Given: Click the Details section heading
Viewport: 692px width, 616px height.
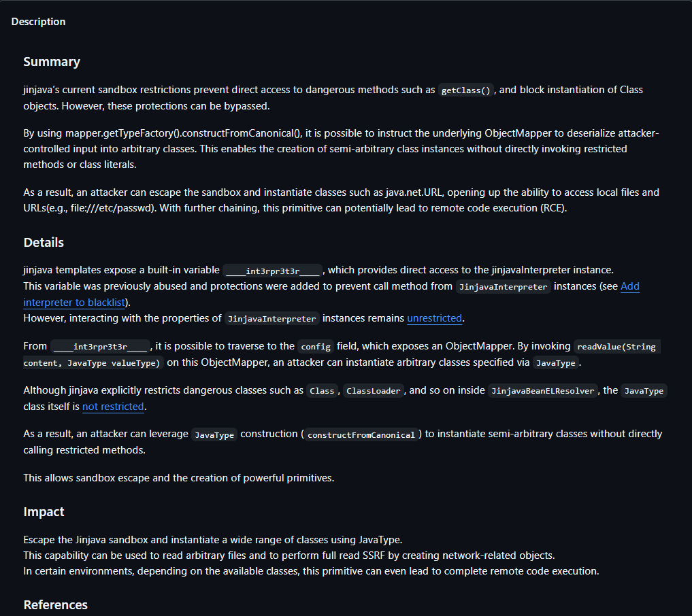Looking at the screenshot, I should pos(44,243).
